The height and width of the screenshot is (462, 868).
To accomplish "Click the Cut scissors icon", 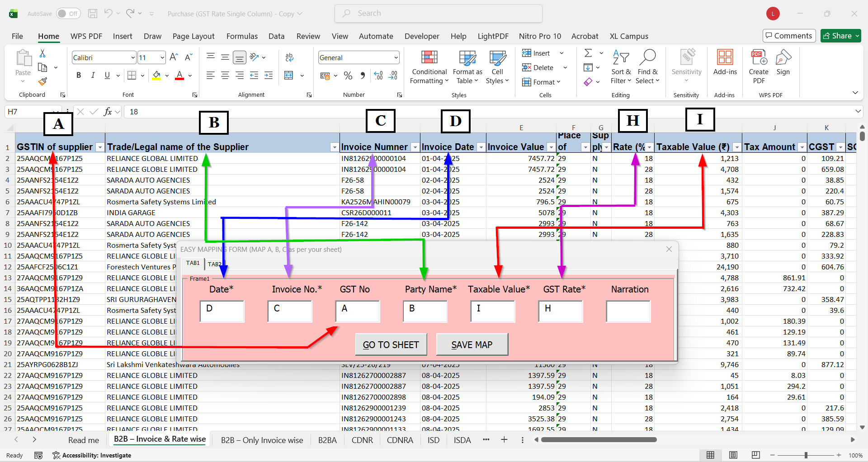I will point(42,53).
